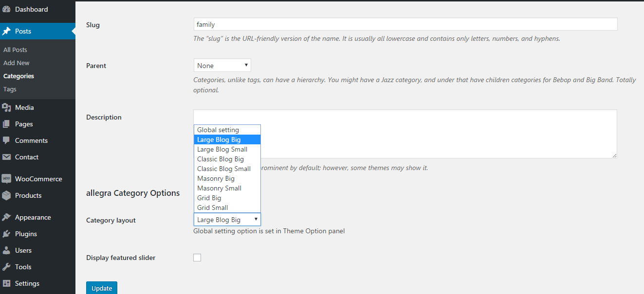Open Pages via its sidebar icon
This screenshot has height=294, width=644.
(6, 124)
